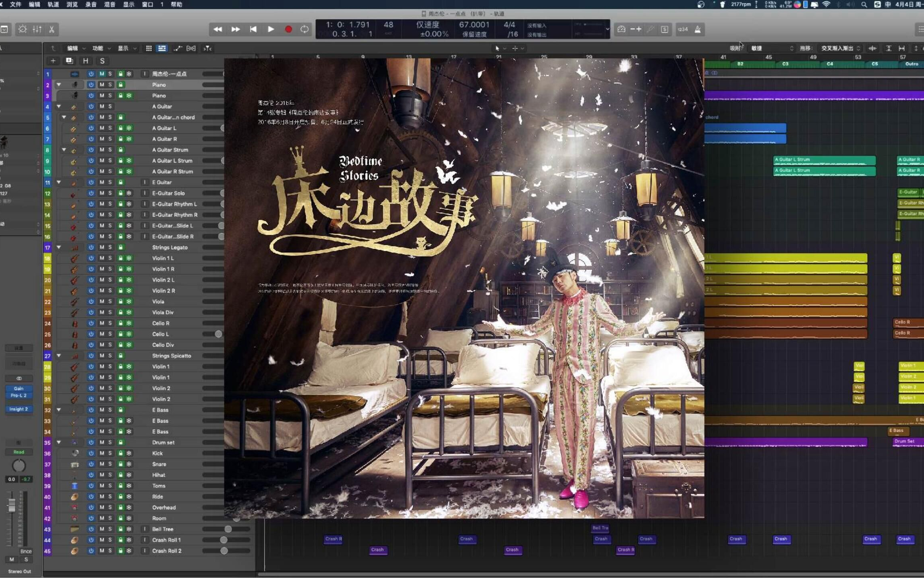
Task: Switch to grid list view
Action: [x=149, y=48]
